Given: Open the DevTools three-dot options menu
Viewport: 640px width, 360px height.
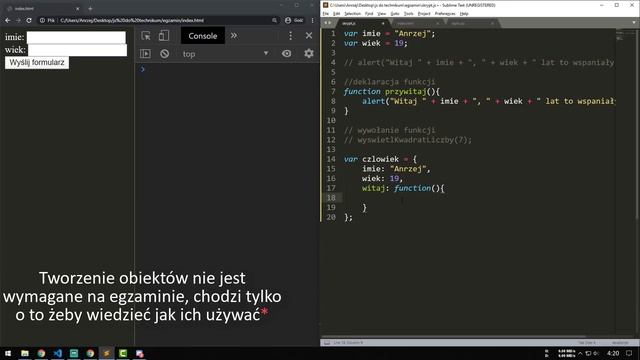Looking at the screenshot, I should 291,36.
